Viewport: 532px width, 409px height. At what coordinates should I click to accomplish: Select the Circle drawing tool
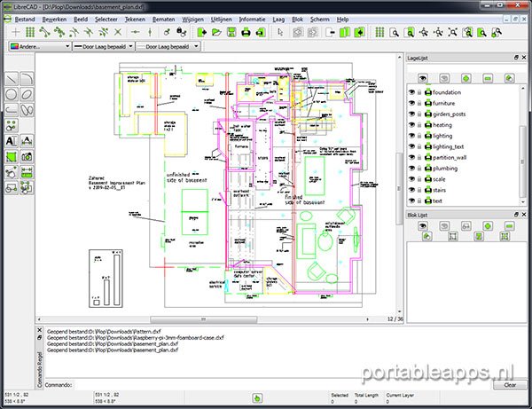pyautogui.click(x=11, y=94)
